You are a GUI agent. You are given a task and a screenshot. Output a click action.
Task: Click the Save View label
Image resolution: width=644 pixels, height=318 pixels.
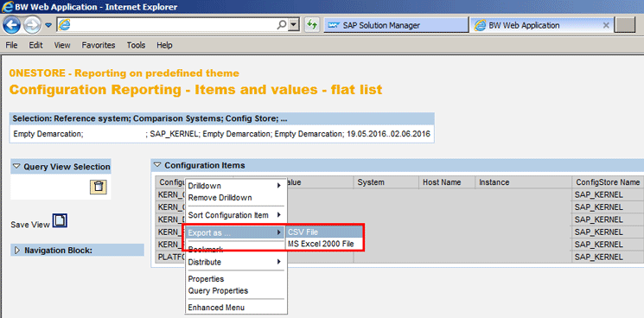click(x=30, y=225)
